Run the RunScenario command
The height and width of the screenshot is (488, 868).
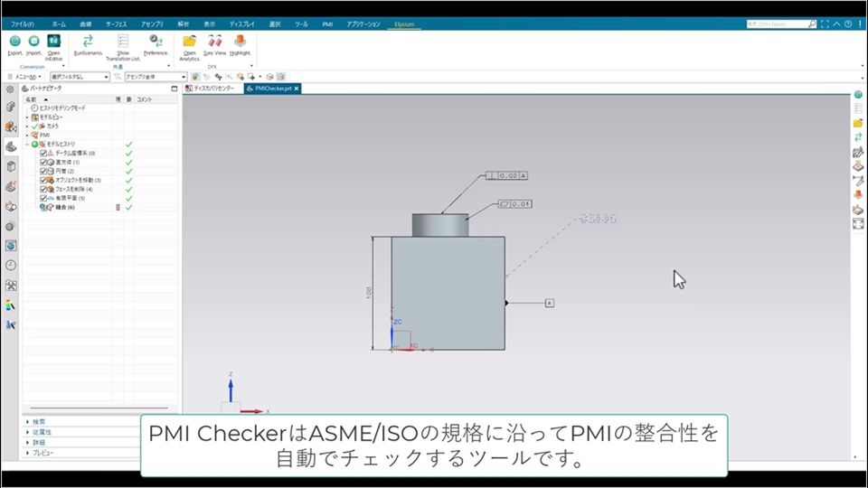88,42
